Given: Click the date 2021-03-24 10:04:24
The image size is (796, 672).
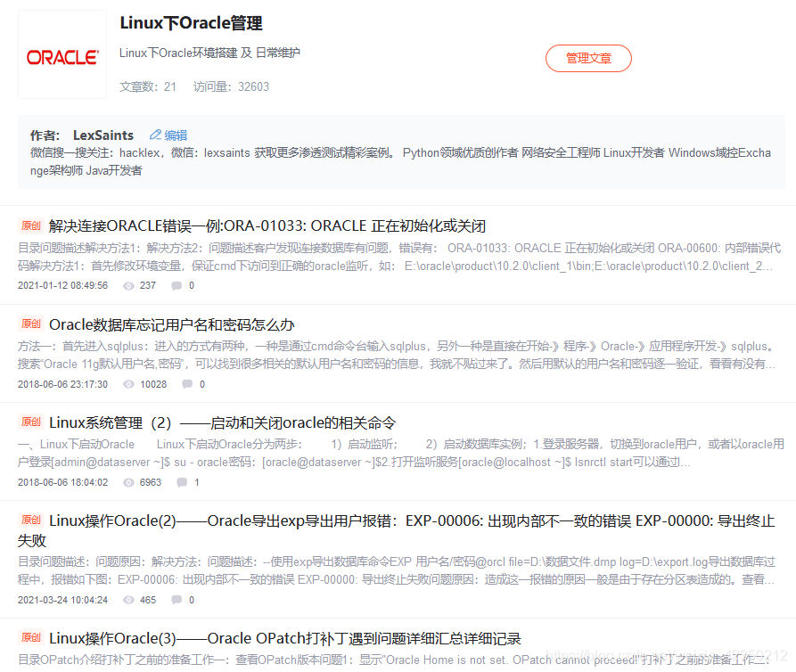Looking at the screenshot, I should click(x=63, y=600).
